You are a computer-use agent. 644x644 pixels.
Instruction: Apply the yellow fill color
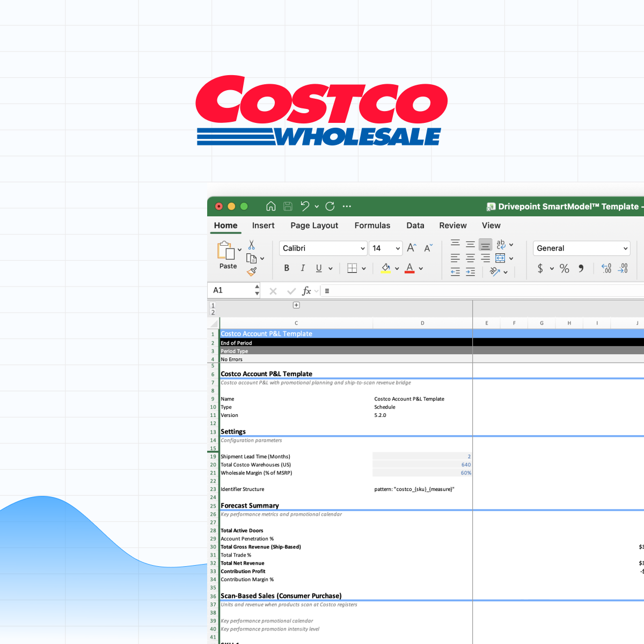point(385,268)
